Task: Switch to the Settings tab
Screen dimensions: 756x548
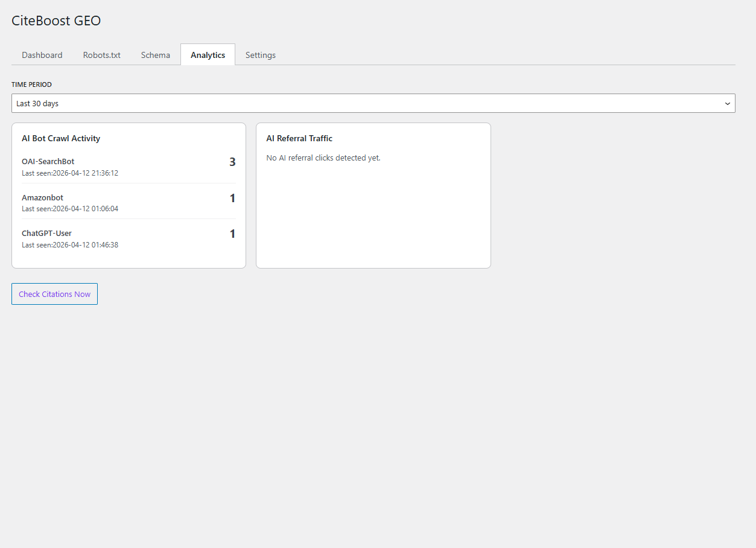Action: [260, 55]
